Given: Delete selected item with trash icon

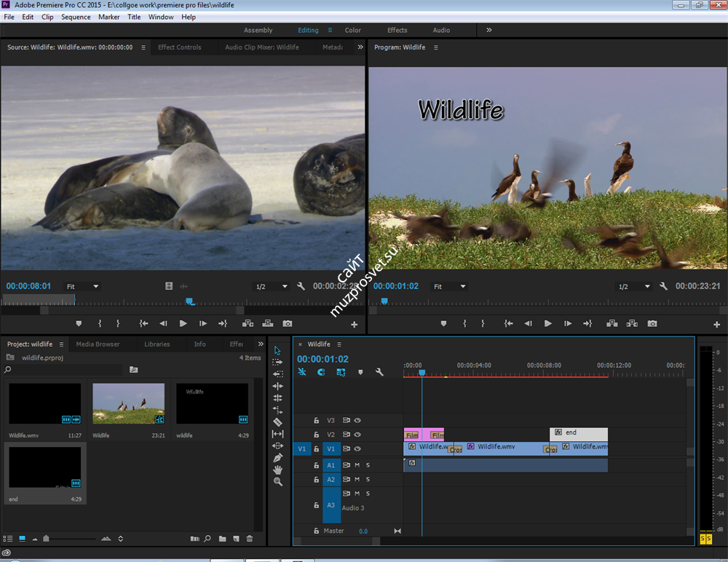Looking at the screenshot, I should 249,539.
